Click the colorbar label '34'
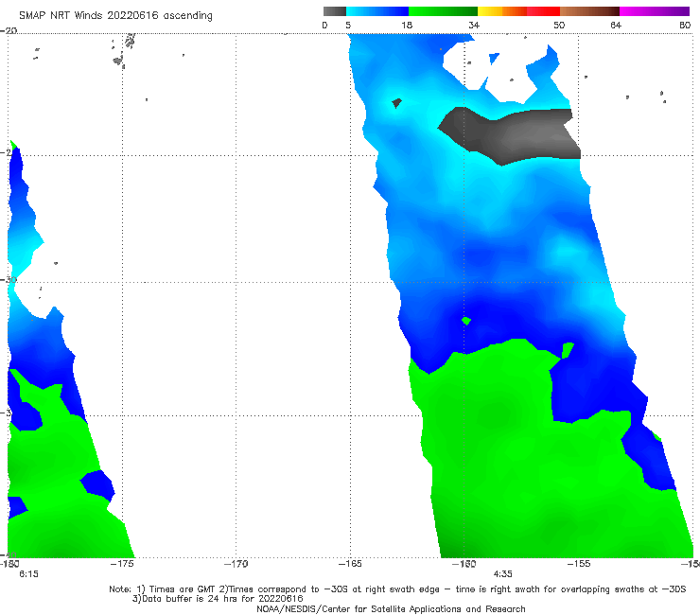 [474, 25]
